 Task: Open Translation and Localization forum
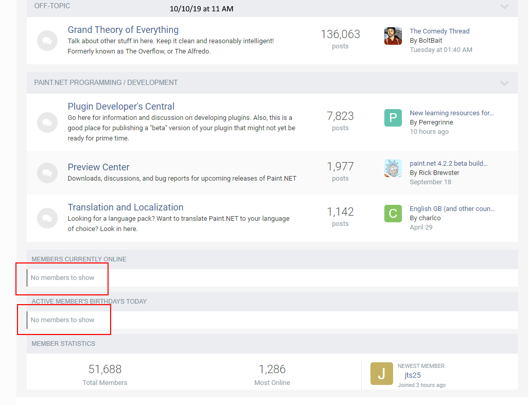125,207
